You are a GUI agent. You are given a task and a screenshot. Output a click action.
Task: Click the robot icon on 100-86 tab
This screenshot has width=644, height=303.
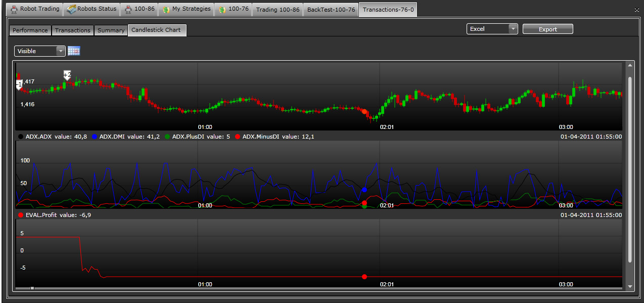[128, 9]
